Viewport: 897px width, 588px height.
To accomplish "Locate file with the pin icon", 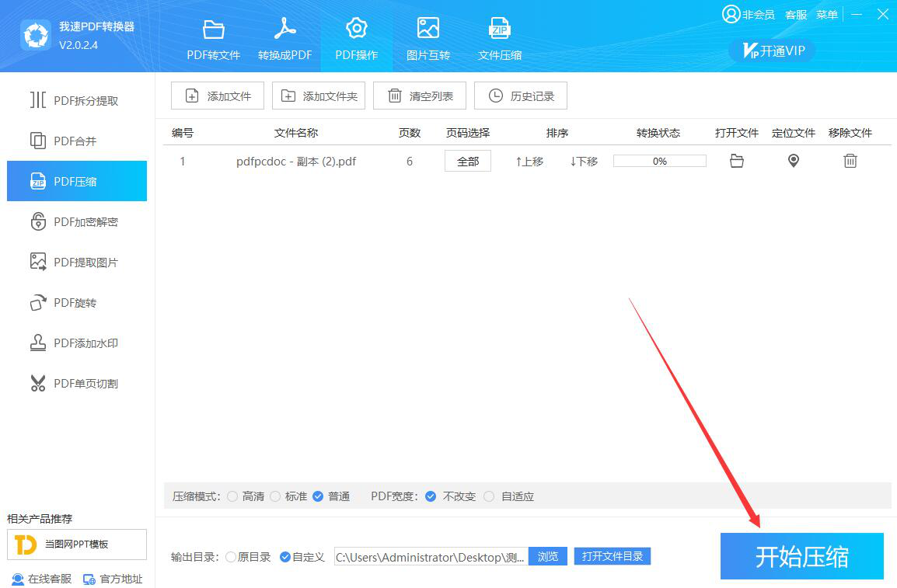I will coord(794,161).
